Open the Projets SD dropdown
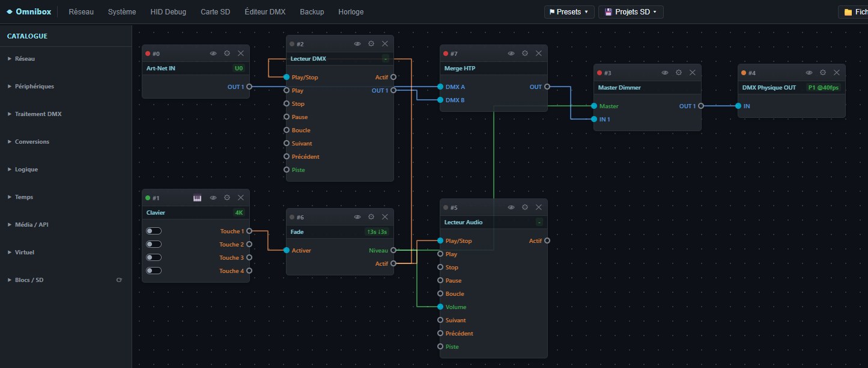The image size is (868, 368). tap(631, 12)
